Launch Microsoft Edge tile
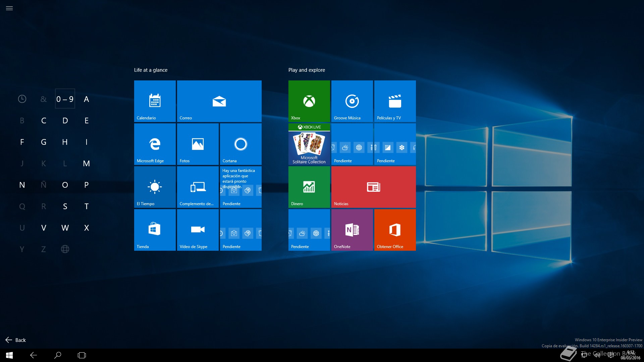This screenshot has height=362, width=644. click(155, 144)
